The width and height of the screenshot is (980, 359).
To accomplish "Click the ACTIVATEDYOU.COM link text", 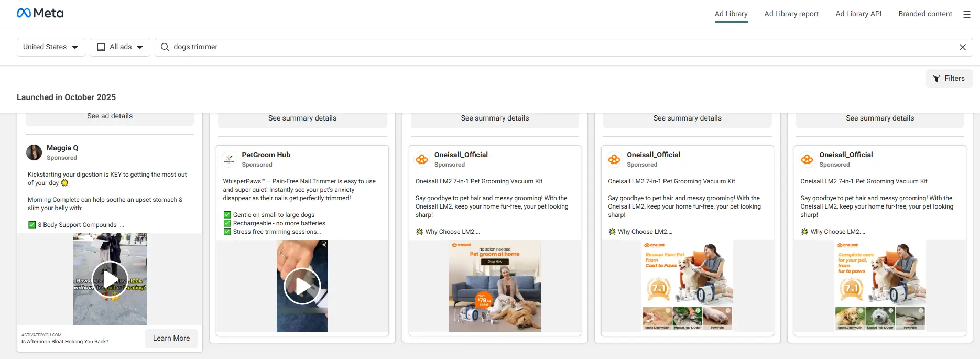I will tap(41, 335).
